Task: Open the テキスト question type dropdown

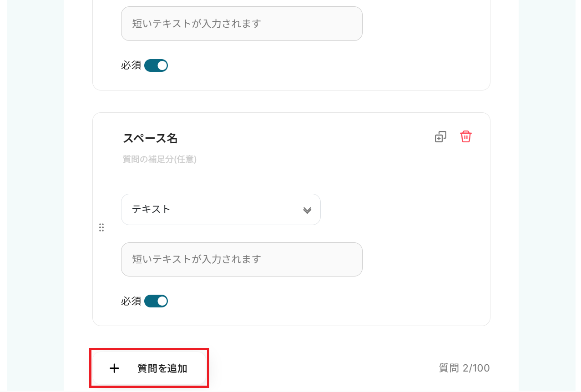Action: pos(221,210)
